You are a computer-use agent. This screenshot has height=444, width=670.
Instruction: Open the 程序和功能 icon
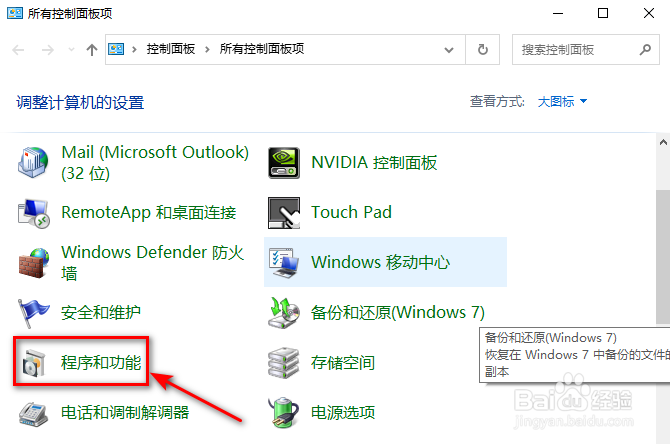tap(33, 363)
